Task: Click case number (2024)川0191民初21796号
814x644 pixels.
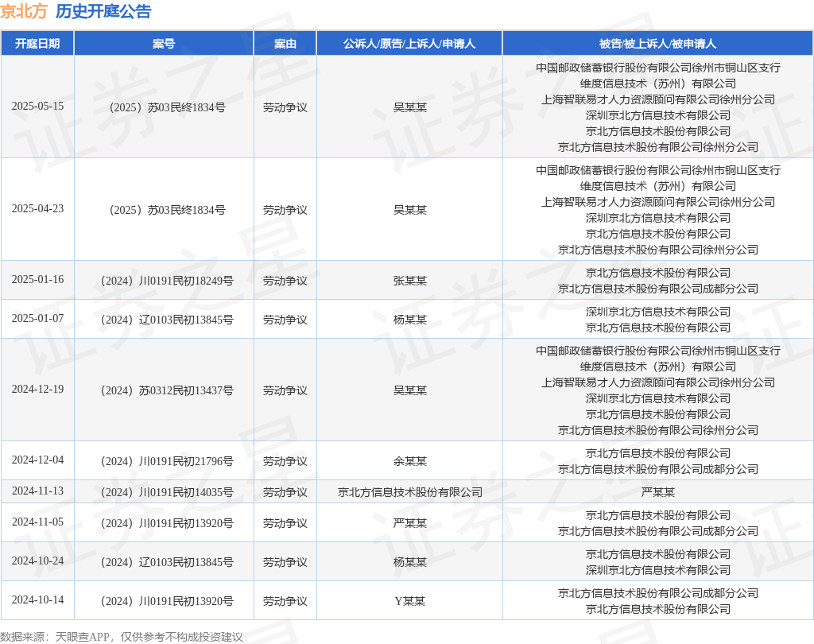Action: tap(167, 461)
